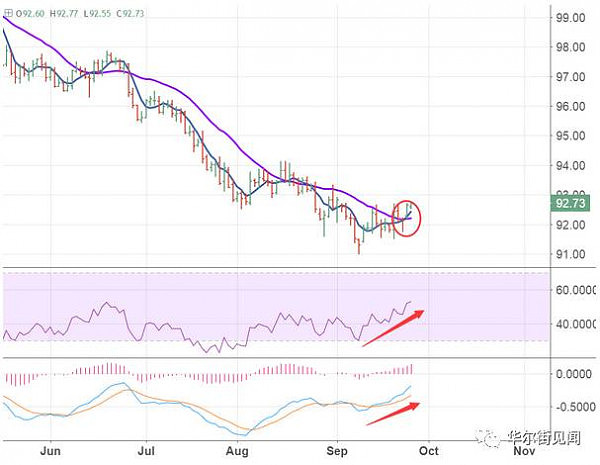Select the green 92.73 current price tag
The image size is (600, 465).
click(x=570, y=203)
